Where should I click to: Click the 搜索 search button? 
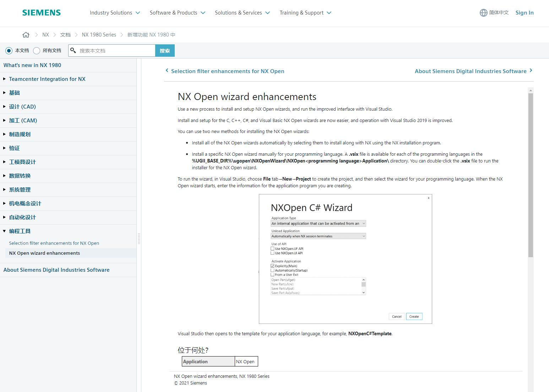pos(165,50)
